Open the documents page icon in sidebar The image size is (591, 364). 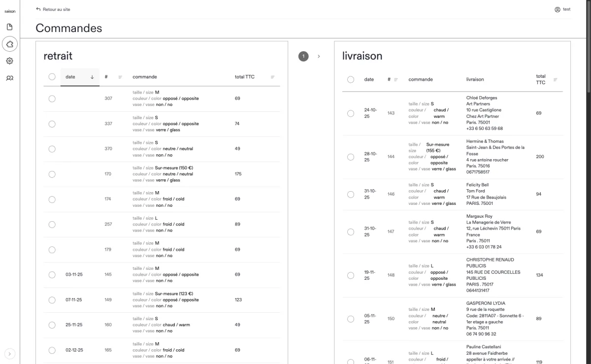9,28
